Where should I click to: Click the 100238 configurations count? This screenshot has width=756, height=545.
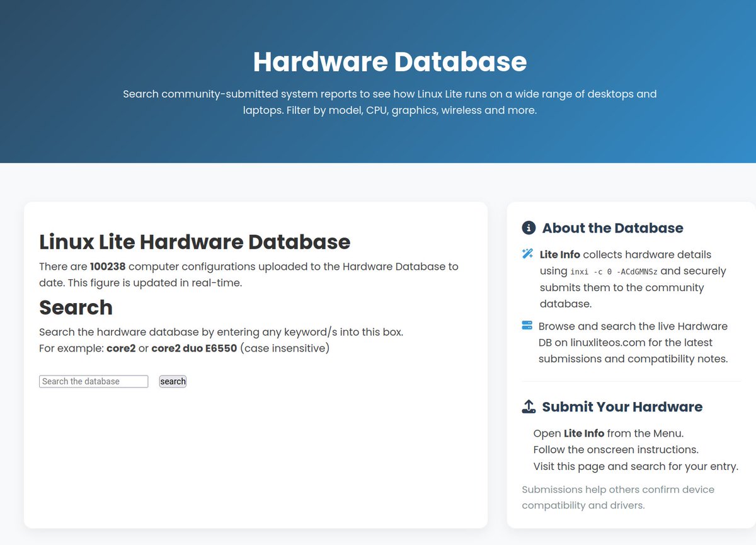click(108, 267)
